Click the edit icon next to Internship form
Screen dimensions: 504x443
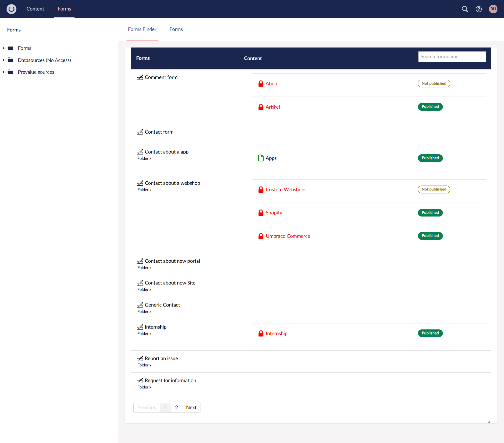140,327
